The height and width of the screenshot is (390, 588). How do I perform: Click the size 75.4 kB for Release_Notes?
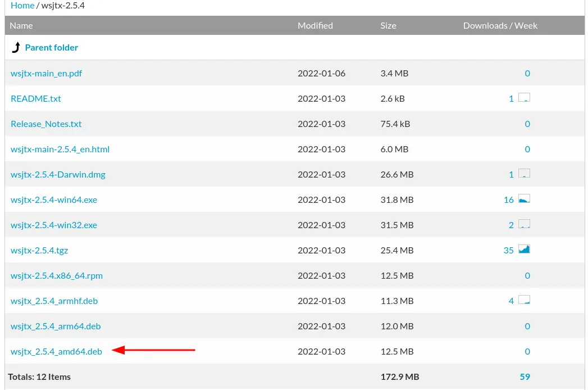(x=395, y=124)
